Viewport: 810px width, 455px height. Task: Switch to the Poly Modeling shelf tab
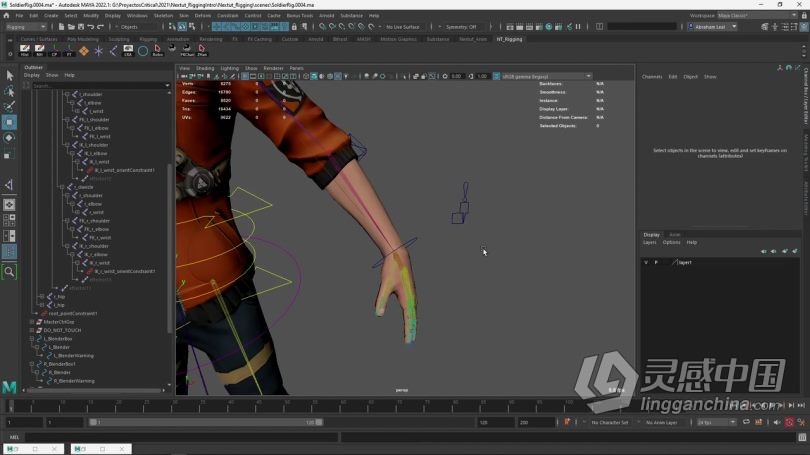[x=83, y=39]
